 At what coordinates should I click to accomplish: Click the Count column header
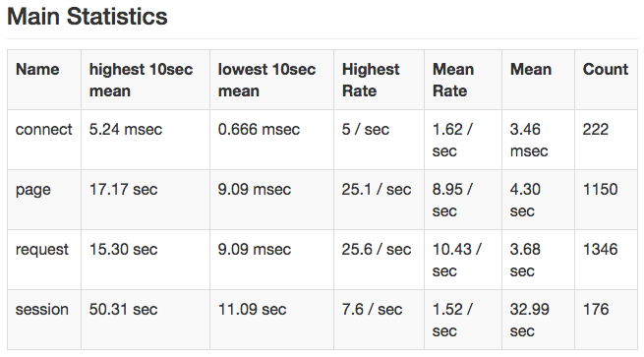point(606,70)
